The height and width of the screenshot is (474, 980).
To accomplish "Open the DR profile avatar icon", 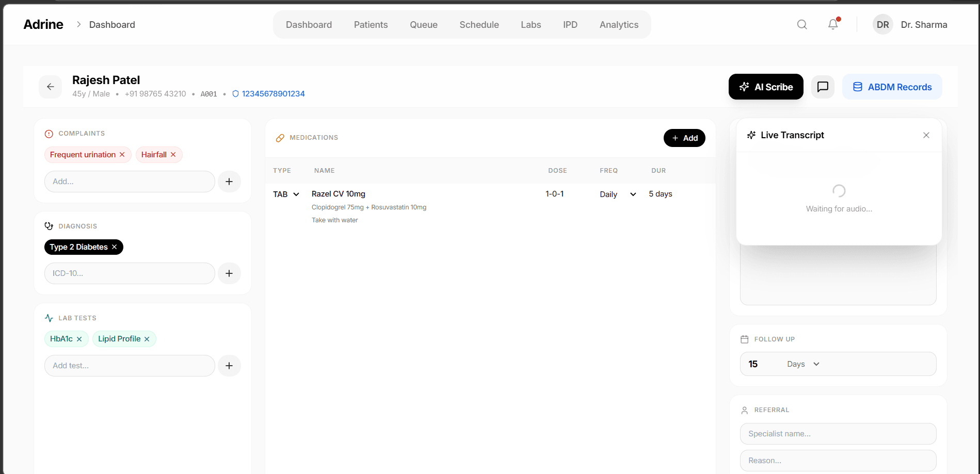I will pyautogui.click(x=882, y=24).
